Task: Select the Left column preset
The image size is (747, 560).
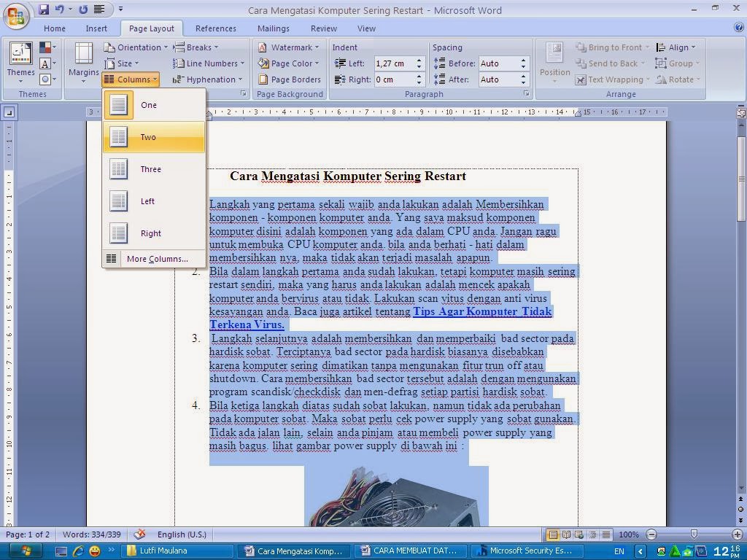Action: pos(154,201)
